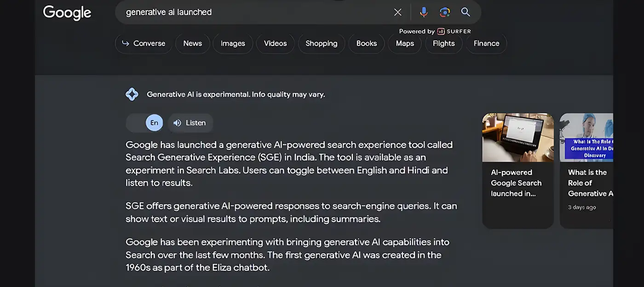The height and width of the screenshot is (287, 644).
Task: Click the search magnifier icon
Action: pos(466,12)
